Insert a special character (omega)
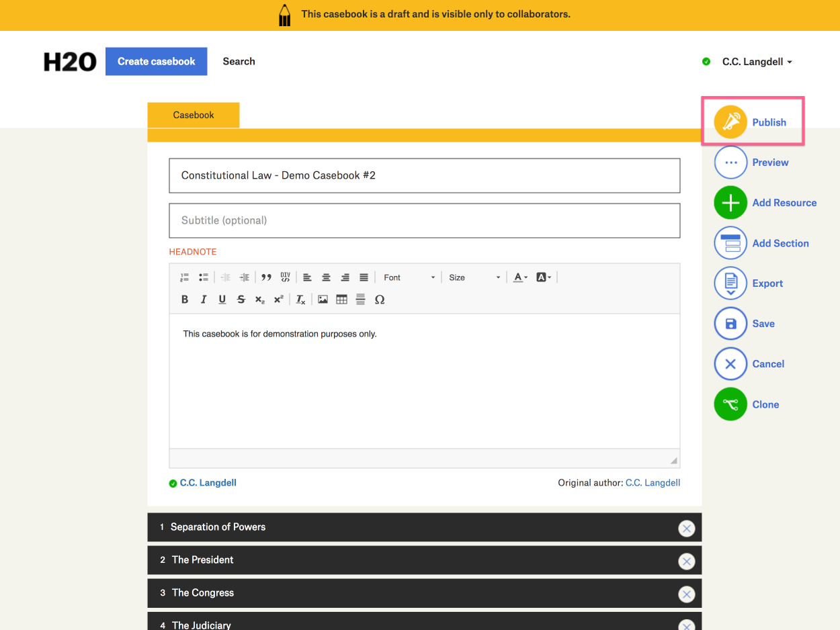Screen dimensions: 840x630 (380, 300)
